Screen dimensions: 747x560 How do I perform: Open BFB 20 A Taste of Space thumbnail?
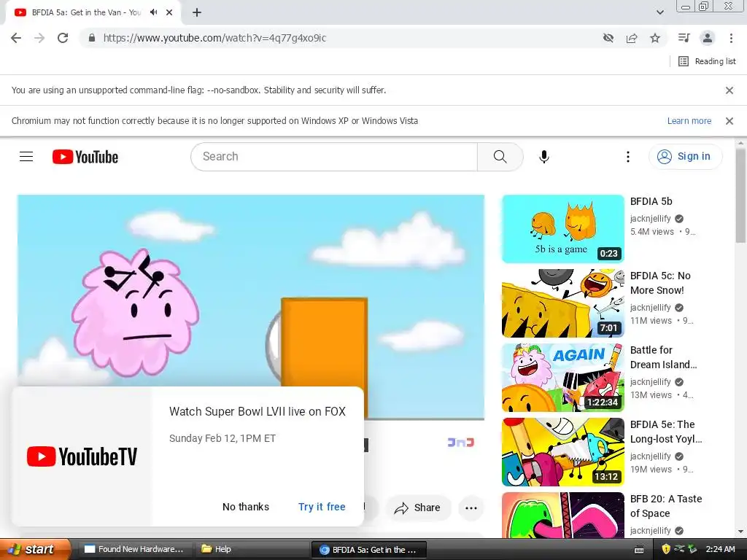pos(562,515)
